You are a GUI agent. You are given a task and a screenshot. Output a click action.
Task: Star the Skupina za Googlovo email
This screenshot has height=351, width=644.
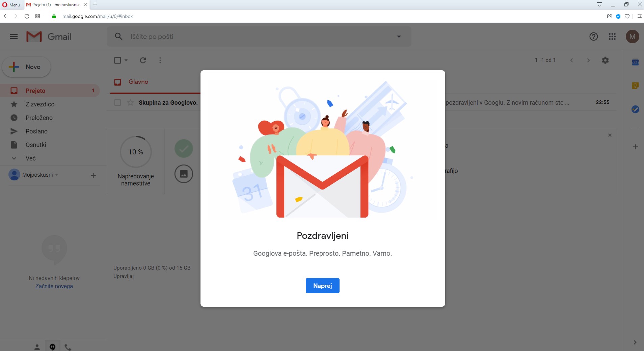coord(130,102)
